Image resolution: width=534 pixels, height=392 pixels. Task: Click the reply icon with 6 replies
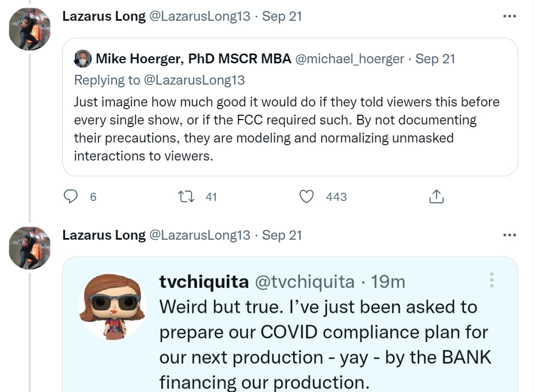[x=71, y=197]
